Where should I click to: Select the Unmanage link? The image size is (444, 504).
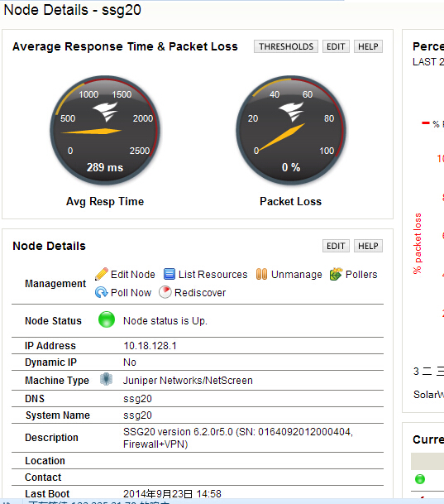[x=296, y=275]
